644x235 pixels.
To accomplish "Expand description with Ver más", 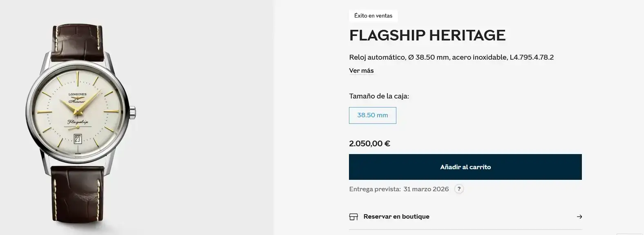I will 361,71.
